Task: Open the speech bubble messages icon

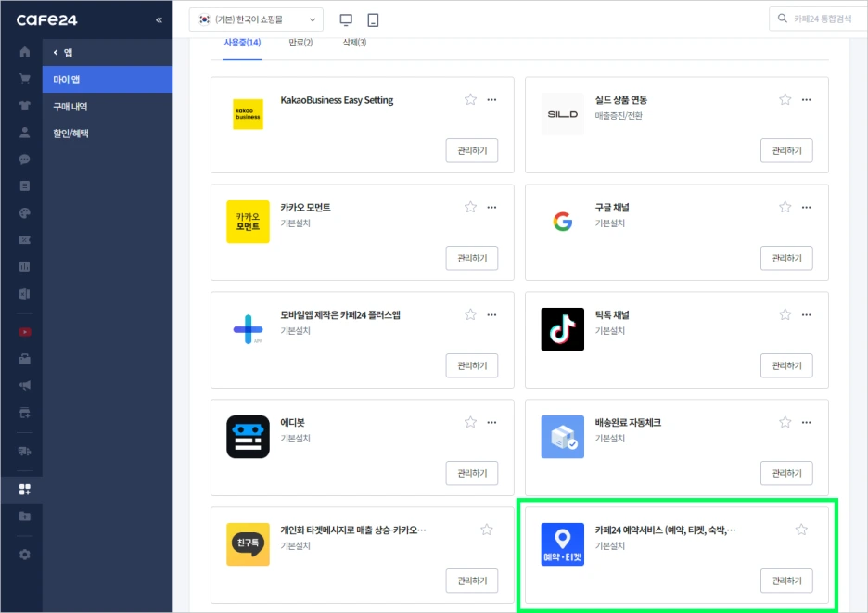Action: click(x=24, y=160)
